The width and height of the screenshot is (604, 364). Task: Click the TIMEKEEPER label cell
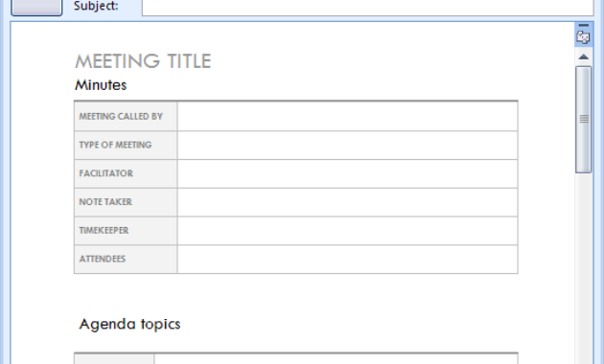(x=126, y=231)
